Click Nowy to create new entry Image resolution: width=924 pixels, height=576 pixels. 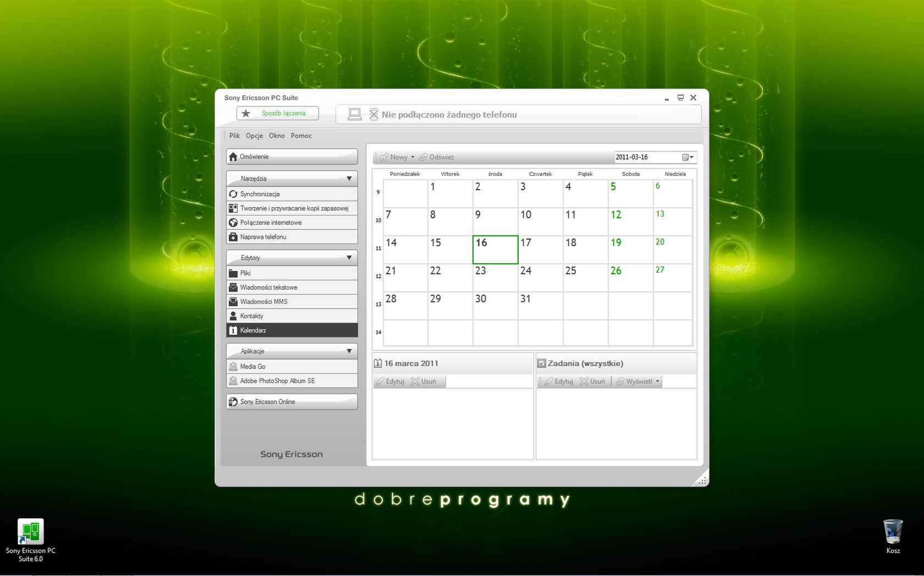click(394, 157)
